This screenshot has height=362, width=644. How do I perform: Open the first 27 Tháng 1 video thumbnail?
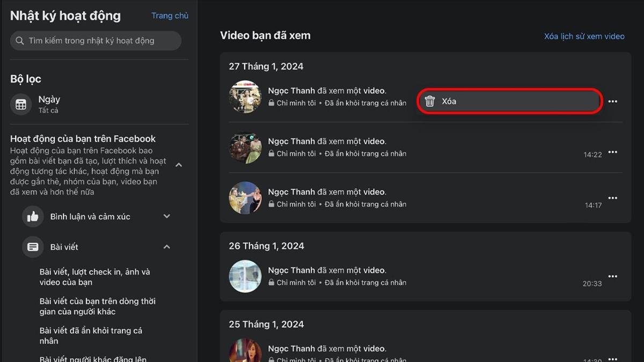click(x=245, y=97)
